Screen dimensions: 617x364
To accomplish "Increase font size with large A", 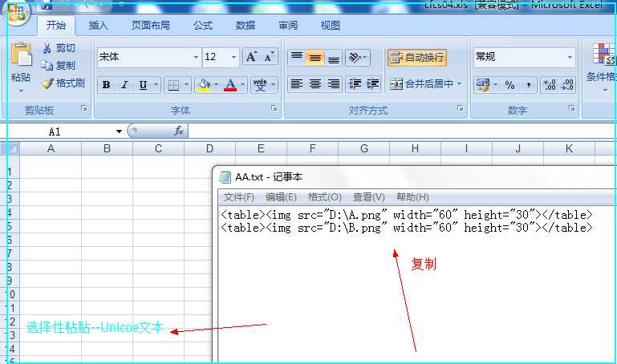I will tap(251, 58).
